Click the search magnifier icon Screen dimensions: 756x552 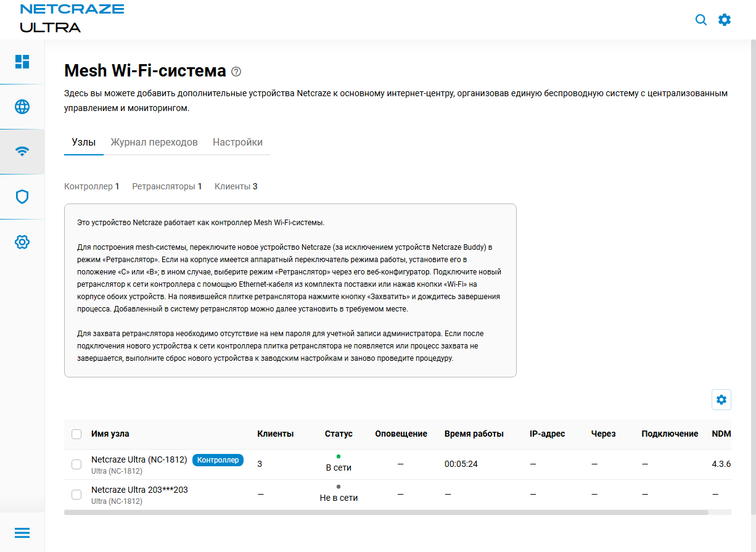coord(701,20)
